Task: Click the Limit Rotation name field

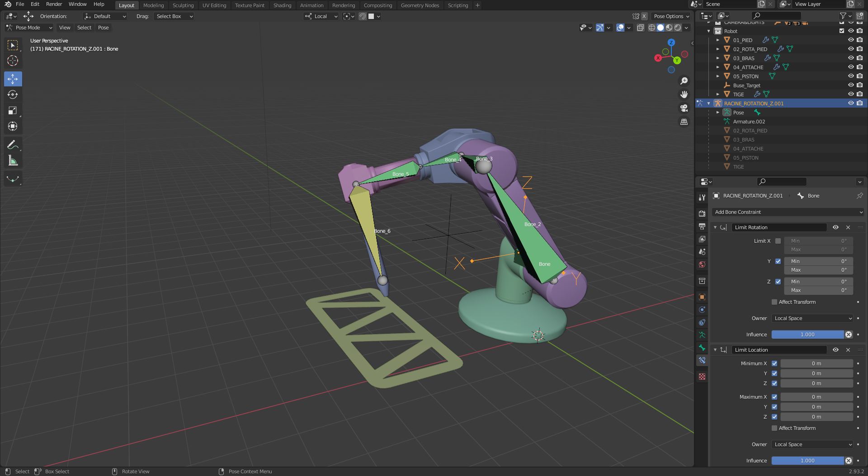Action: click(779, 227)
